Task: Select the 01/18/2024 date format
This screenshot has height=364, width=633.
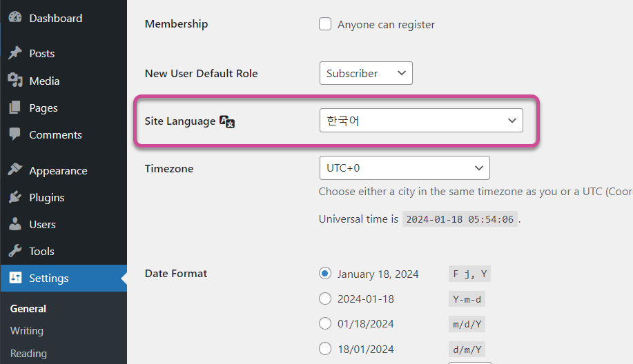Action: [325, 323]
